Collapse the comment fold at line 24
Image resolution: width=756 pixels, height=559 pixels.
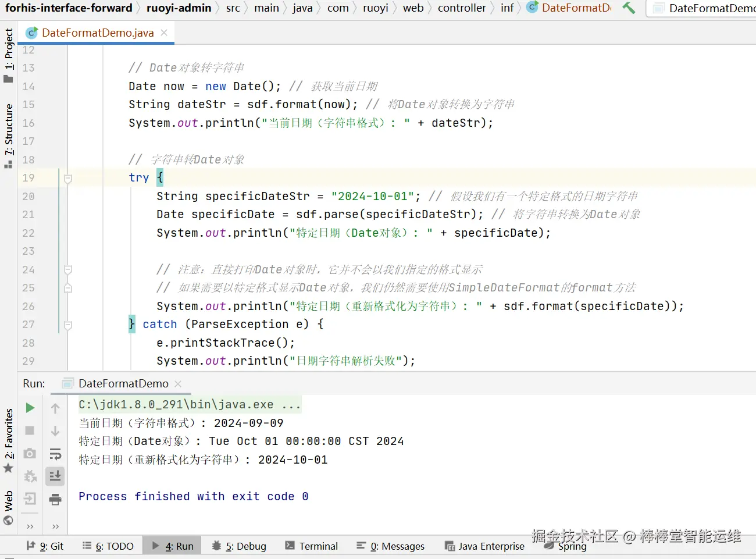click(68, 270)
